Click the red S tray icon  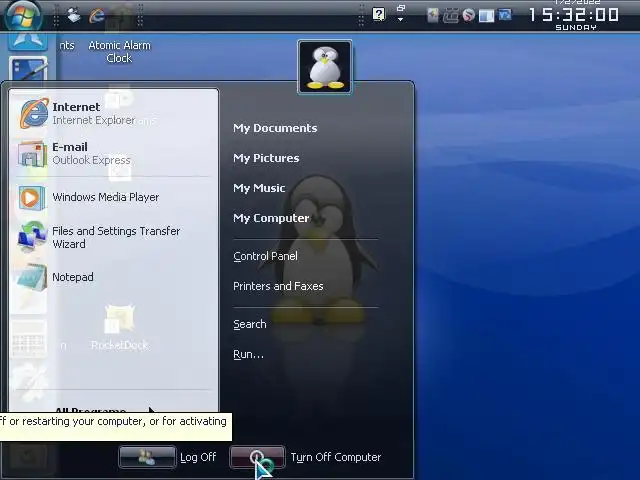pos(469,16)
